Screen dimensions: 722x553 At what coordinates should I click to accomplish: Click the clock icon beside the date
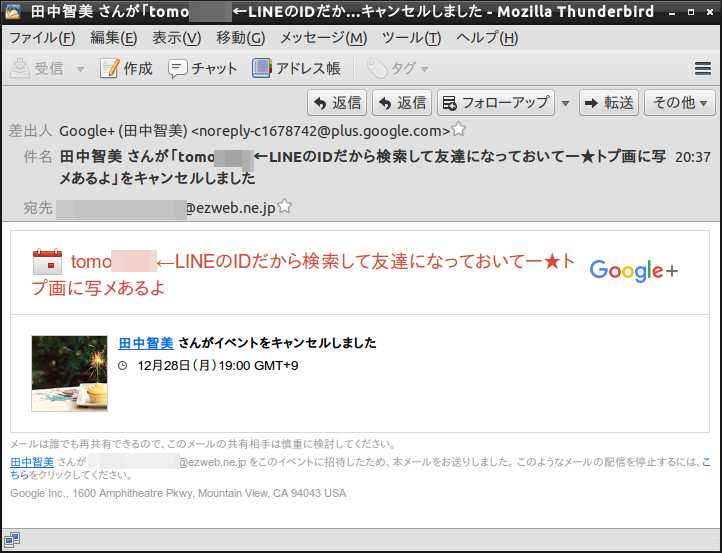[122, 366]
